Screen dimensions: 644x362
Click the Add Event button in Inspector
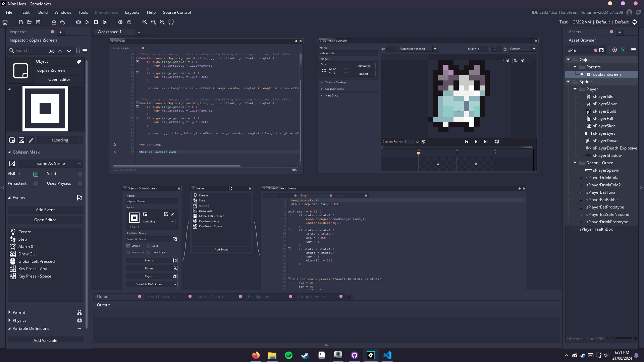pyautogui.click(x=45, y=210)
